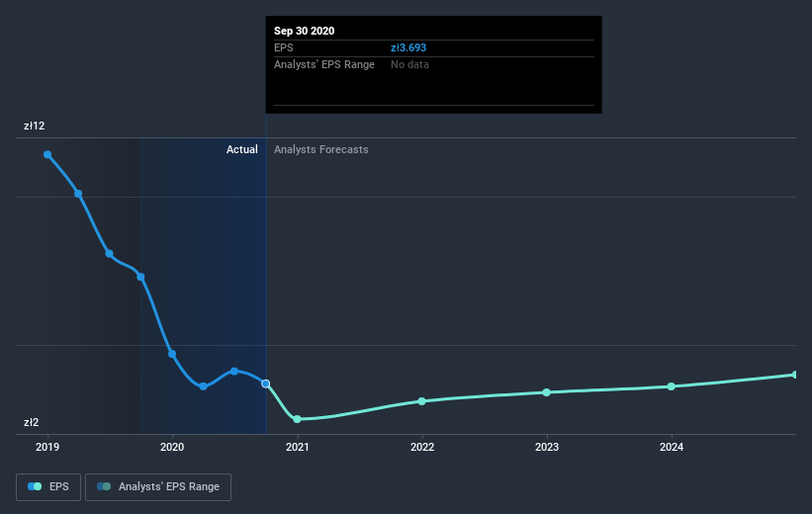Click the forecast data point at 2023
The image size is (812, 514).
(x=547, y=392)
